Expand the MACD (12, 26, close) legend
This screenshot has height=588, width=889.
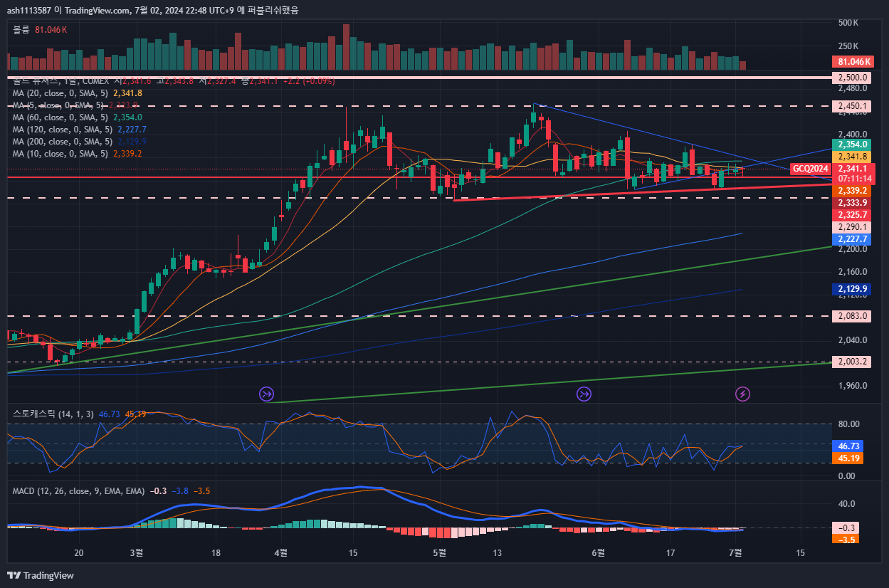pos(78,491)
